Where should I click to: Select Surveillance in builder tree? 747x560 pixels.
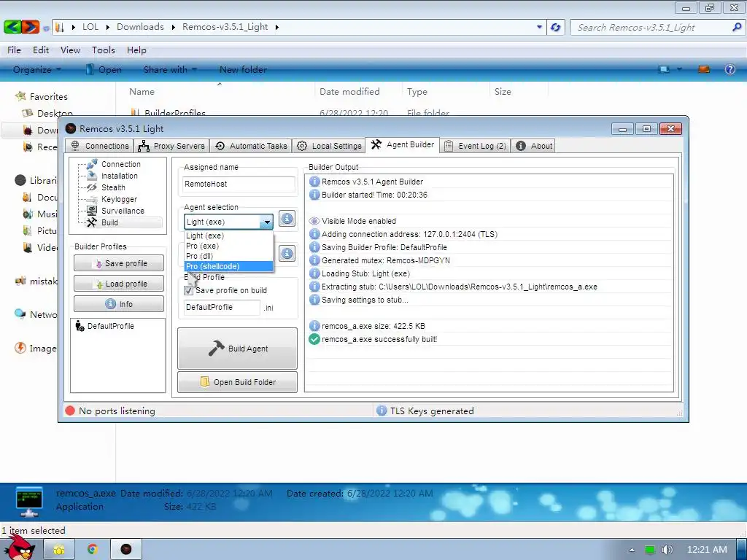click(123, 211)
